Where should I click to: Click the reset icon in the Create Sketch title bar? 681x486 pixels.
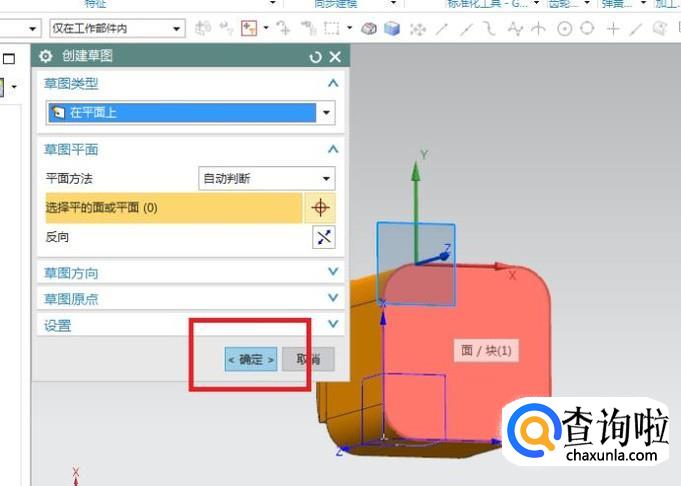pos(315,57)
